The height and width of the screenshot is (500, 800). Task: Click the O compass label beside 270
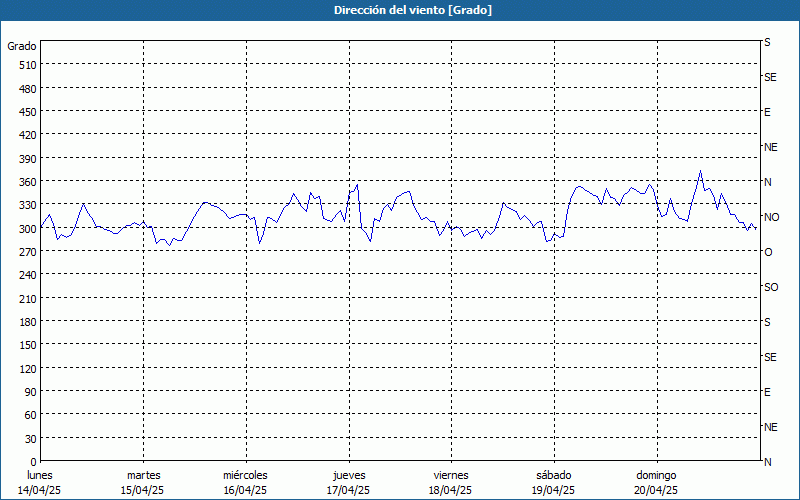tap(768, 253)
